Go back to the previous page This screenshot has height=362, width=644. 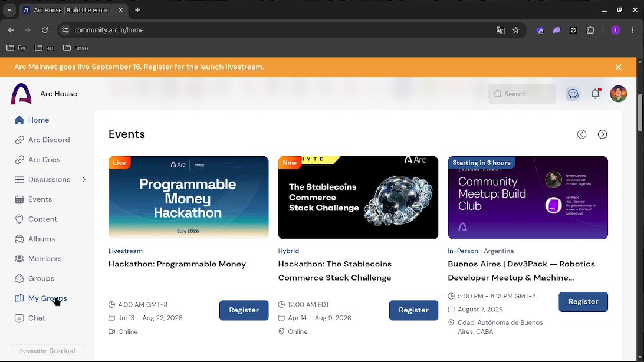pyautogui.click(x=11, y=30)
